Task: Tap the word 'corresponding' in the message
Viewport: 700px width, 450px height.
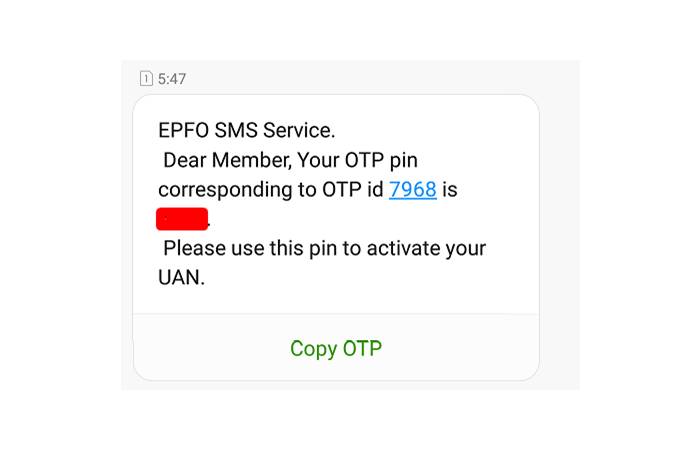Action: coord(226,190)
